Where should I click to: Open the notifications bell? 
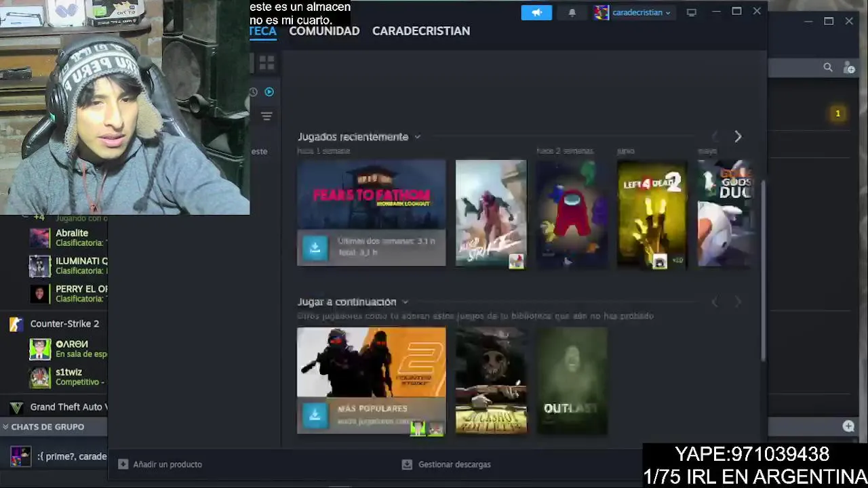pos(572,12)
